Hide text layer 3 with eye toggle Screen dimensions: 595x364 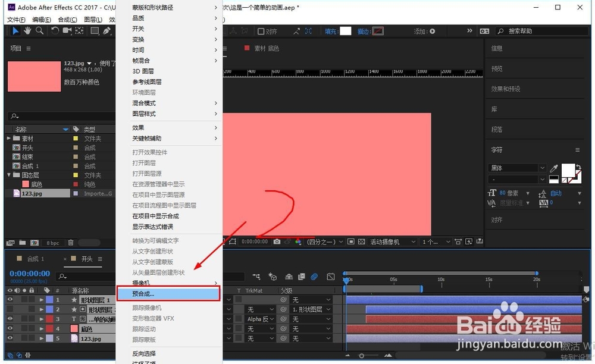10,319
